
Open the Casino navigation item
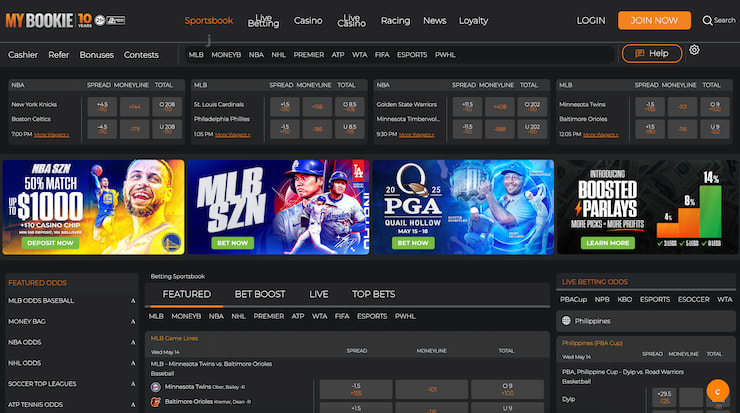click(x=308, y=21)
